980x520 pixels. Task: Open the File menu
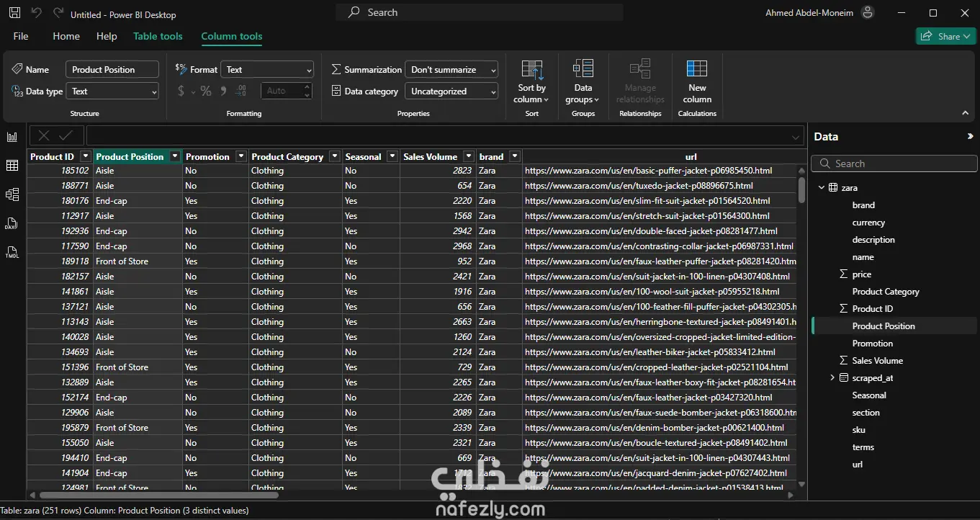(x=21, y=36)
